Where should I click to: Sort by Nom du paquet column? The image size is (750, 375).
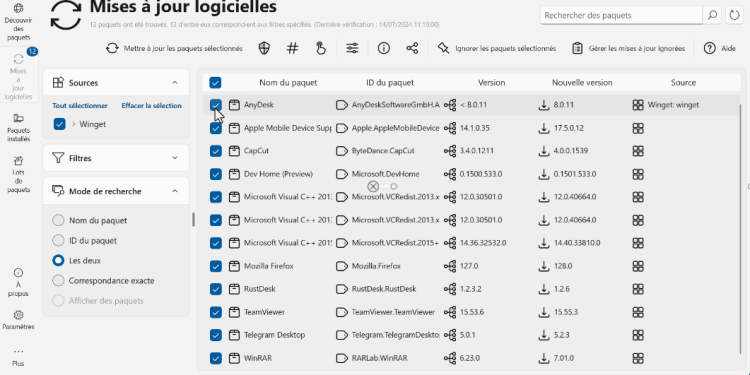coord(288,83)
